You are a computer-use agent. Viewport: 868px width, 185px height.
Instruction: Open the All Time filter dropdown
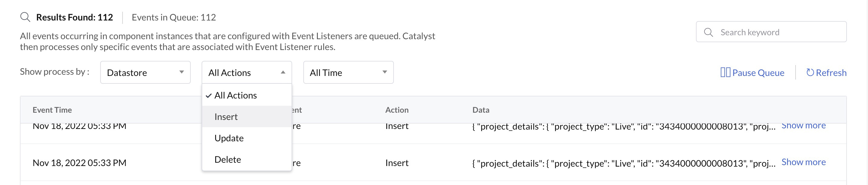tap(348, 72)
